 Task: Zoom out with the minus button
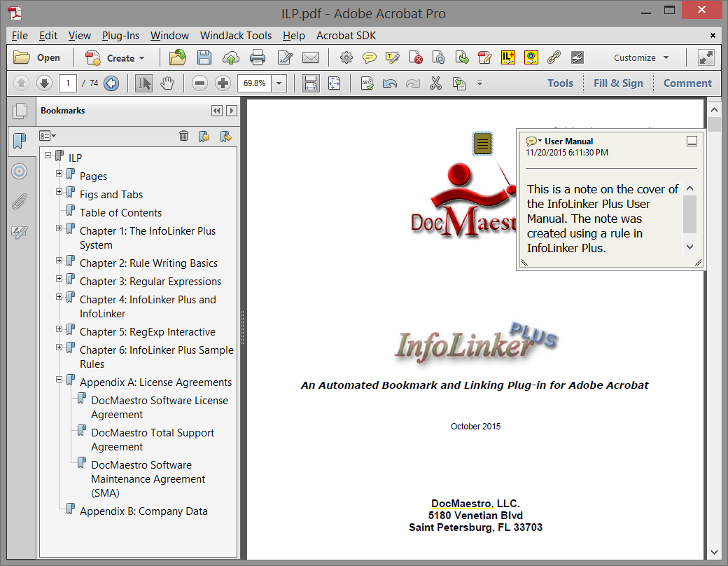[199, 83]
